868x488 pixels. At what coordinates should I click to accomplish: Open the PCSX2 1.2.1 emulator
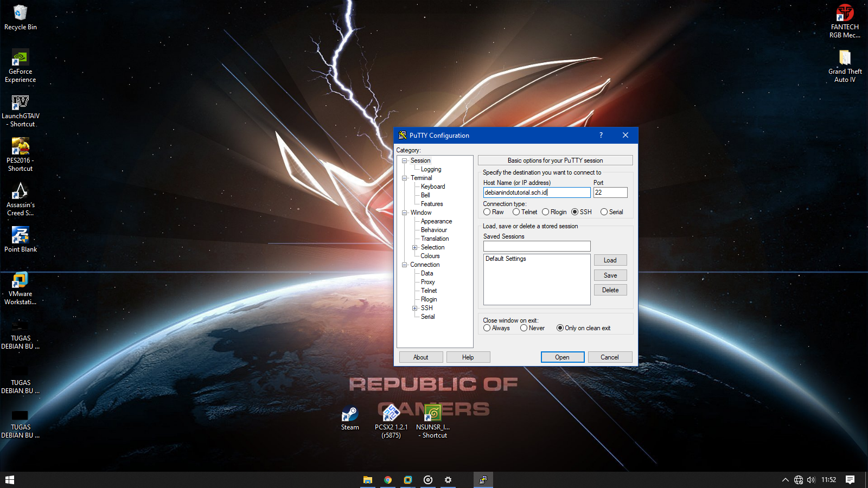(x=391, y=415)
